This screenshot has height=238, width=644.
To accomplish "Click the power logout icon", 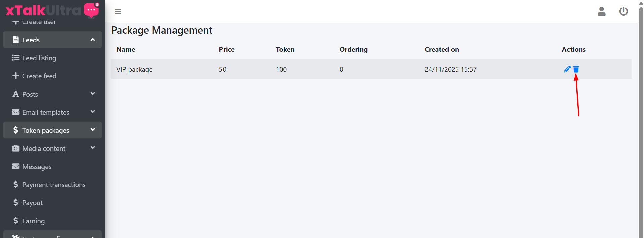I will click(623, 11).
